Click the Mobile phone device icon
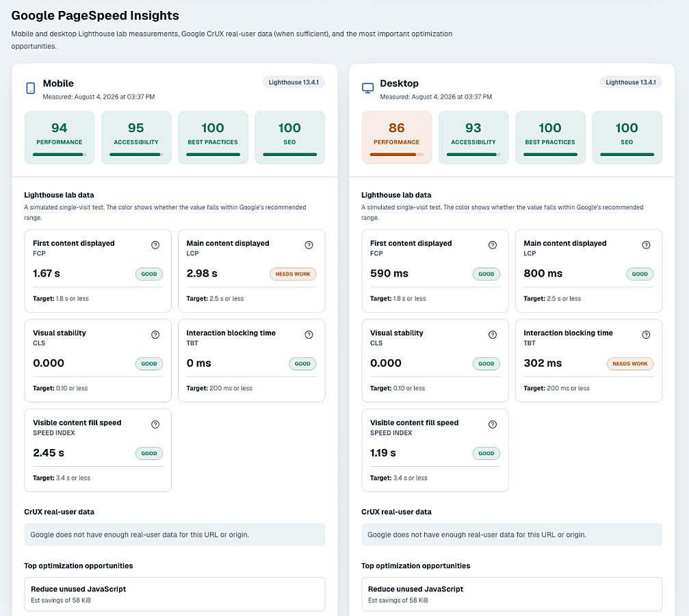Screen dimensions: 689x616 (x=30, y=88)
